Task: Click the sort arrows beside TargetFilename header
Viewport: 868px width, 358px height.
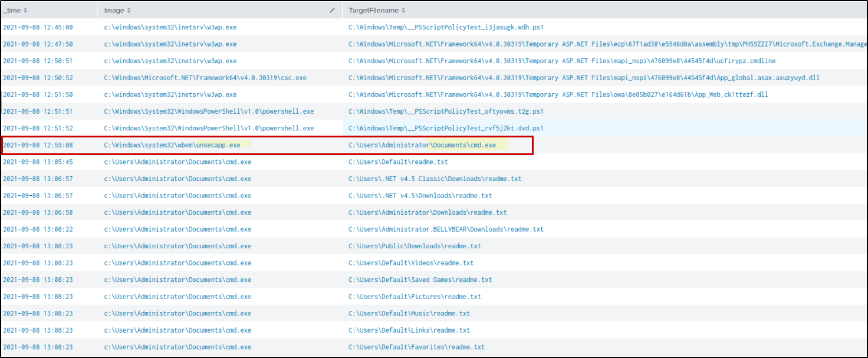Action: click(403, 11)
